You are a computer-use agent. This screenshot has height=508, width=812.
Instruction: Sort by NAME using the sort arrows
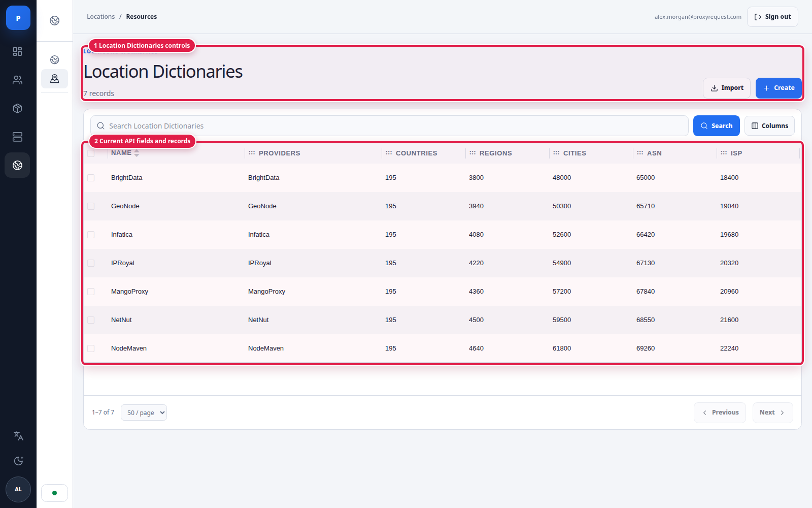(137, 153)
